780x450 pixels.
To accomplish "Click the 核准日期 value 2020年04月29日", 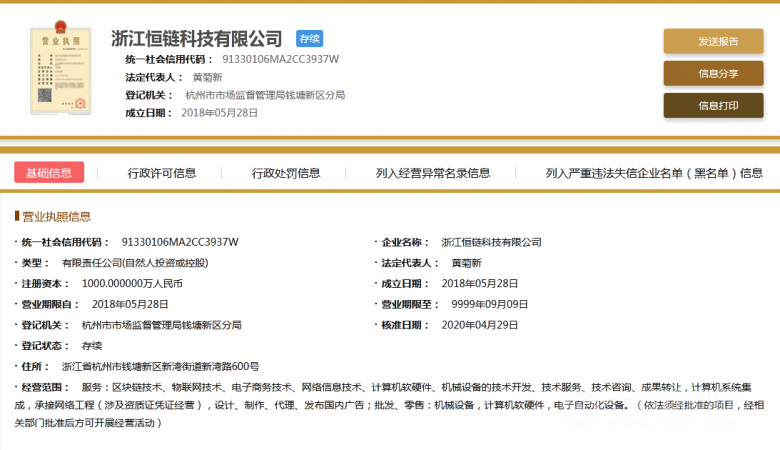I will click(x=479, y=325).
